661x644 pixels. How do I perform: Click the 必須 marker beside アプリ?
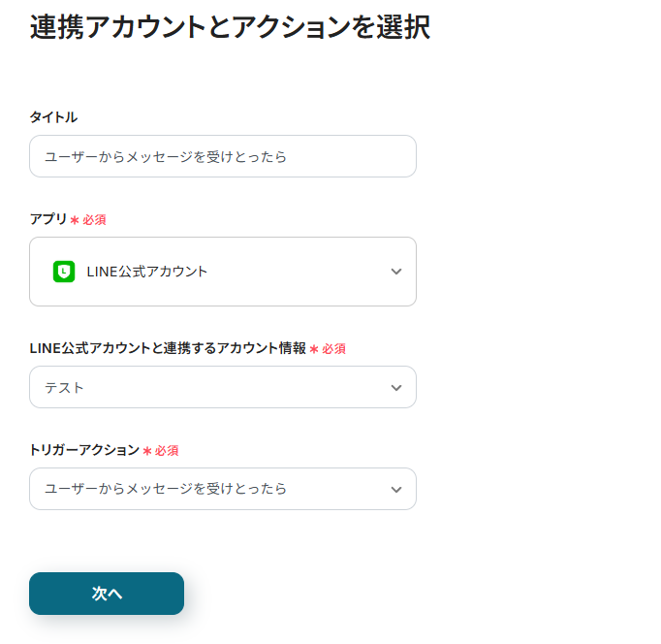(94, 220)
